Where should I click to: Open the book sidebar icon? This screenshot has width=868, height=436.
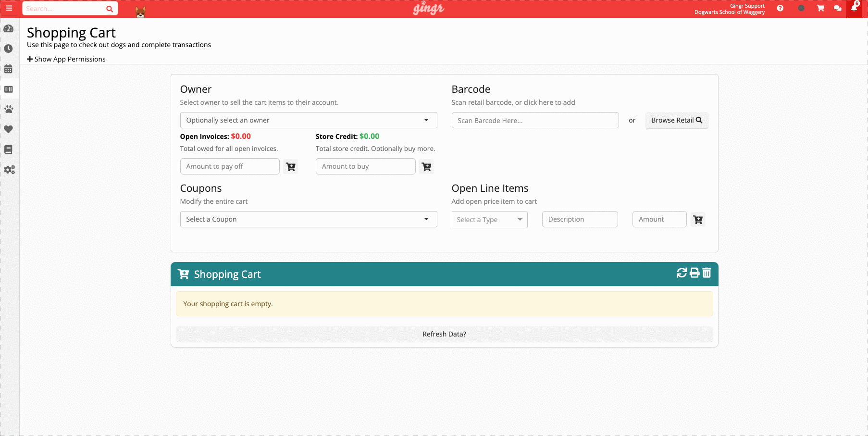point(9,149)
